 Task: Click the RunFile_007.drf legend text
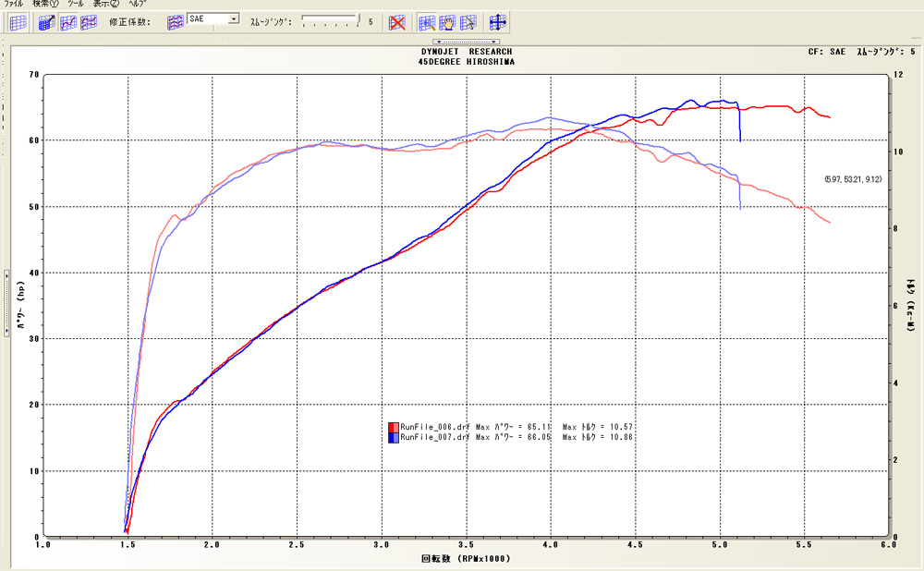(x=435, y=437)
